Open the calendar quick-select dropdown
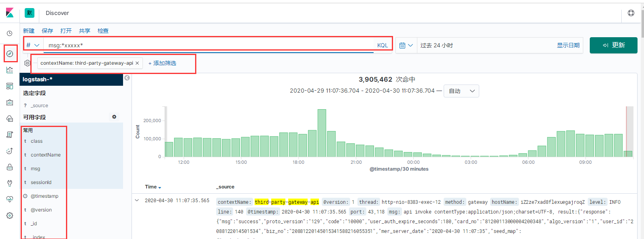The height and width of the screenshot is (239, 644). [x=406, y=45]
